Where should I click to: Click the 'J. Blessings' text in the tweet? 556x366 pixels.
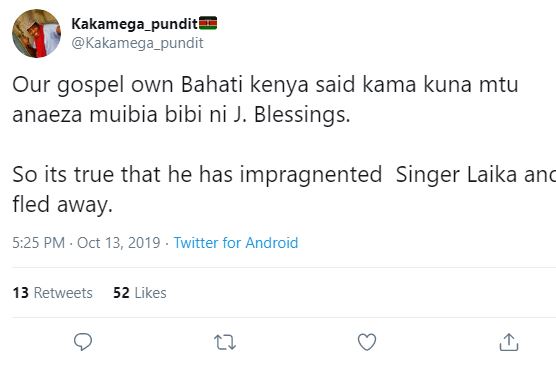pos(292,115)
